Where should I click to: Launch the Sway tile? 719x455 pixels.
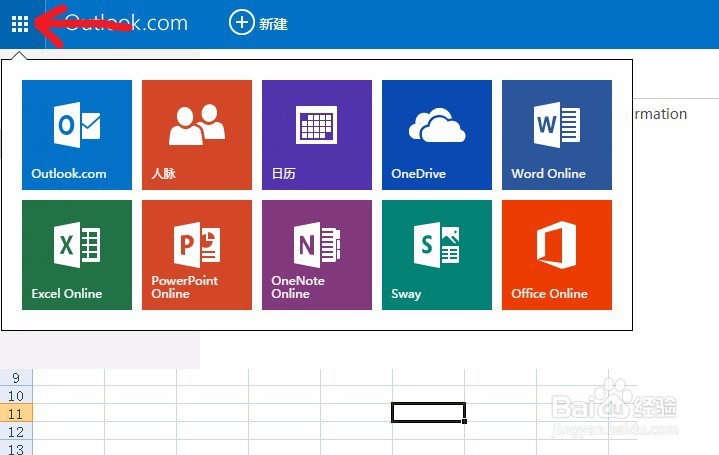(437, 255)
